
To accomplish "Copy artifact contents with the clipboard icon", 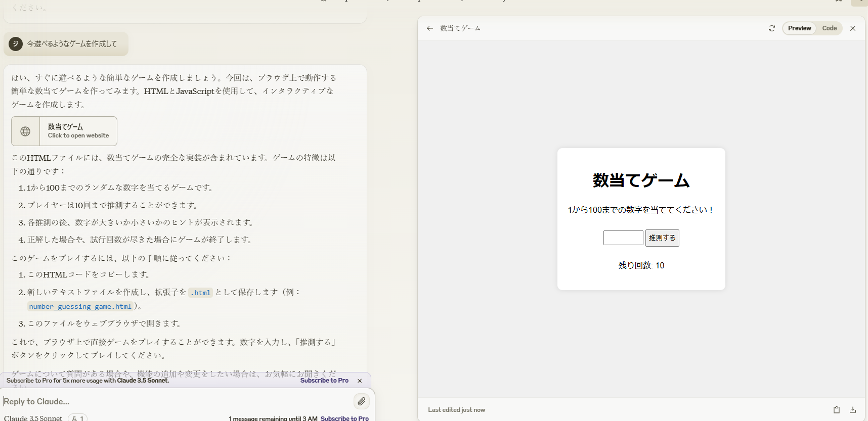I will [837, 410].
